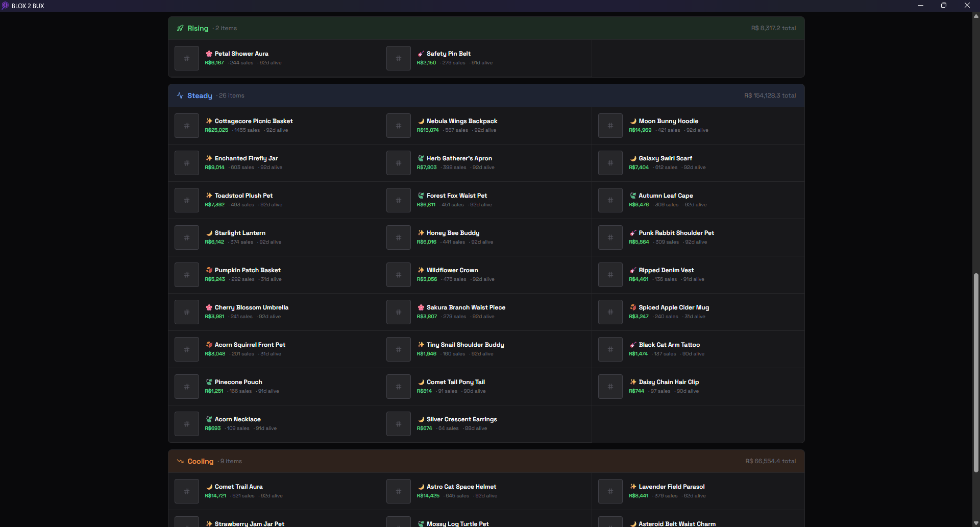This screenshot has height=527, width=980.
Task: Click the guitar icon beside Safety Pin Belt
Action: click(421, 54)
